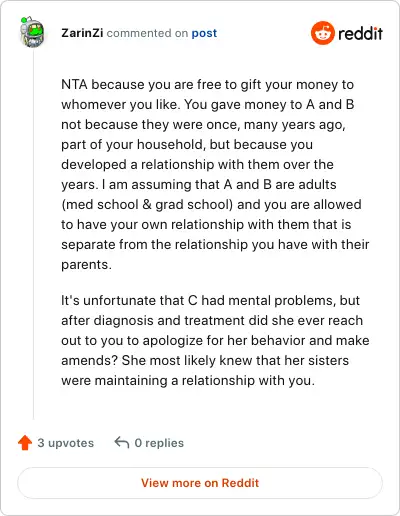
Task: Click the "View more on Reddit" button
Action: click(x=200, y=483)
